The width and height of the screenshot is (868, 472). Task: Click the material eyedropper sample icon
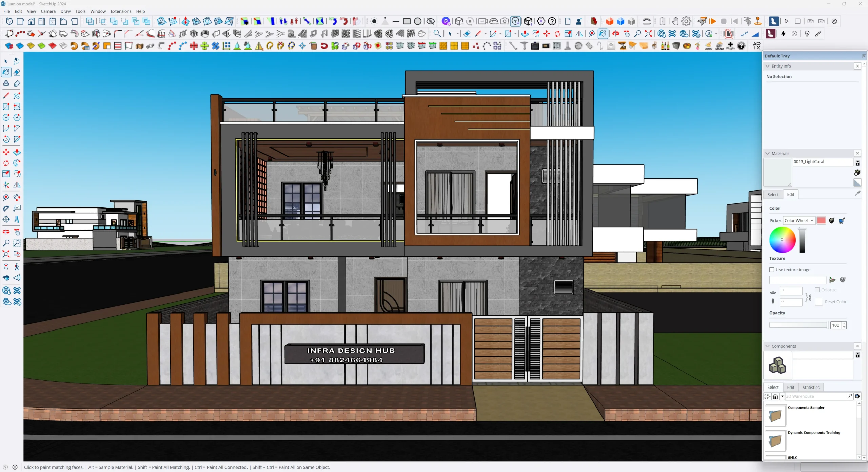point(857,194)
